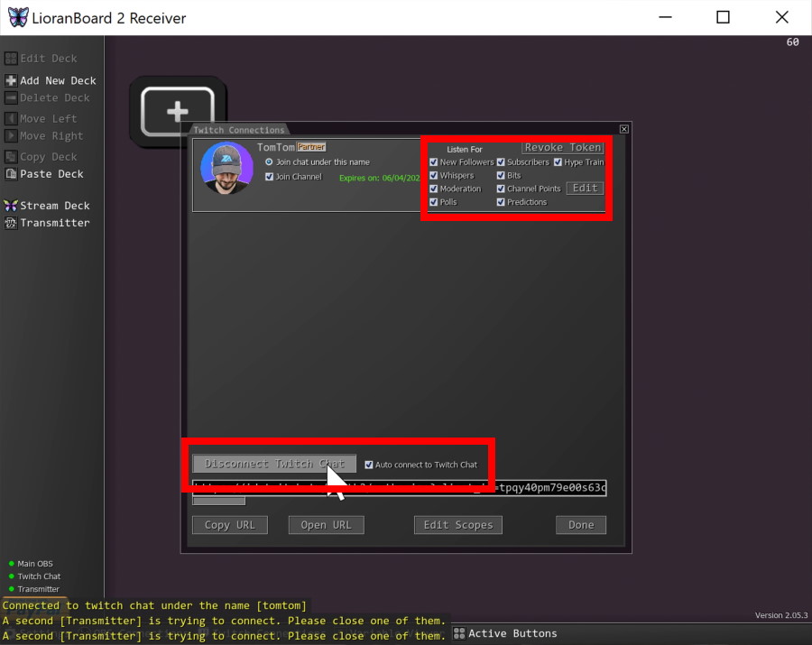The image size is (812, 645).
Task: Click the TomTom profile avatar
Action: click(226, 168)
